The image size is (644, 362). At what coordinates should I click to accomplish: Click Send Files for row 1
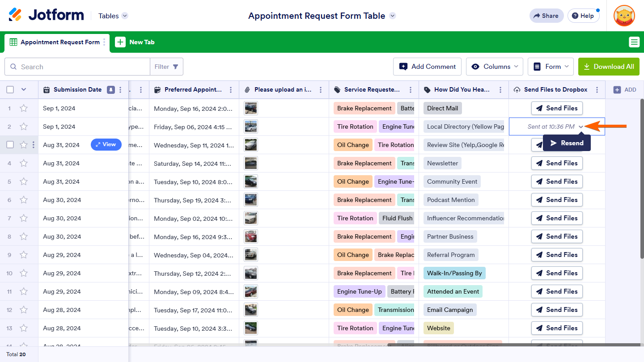pyautogui.click(x=557, y=108)
